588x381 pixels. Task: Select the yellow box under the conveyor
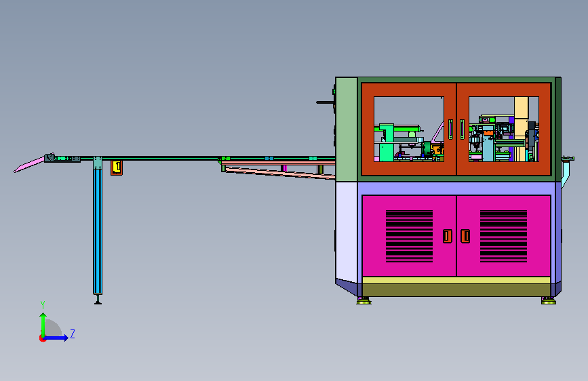click(x=117, y=167)
